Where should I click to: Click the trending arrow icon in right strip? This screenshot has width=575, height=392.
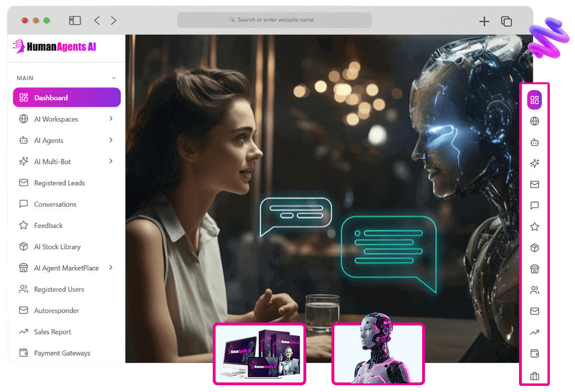[x=534, y=333]
